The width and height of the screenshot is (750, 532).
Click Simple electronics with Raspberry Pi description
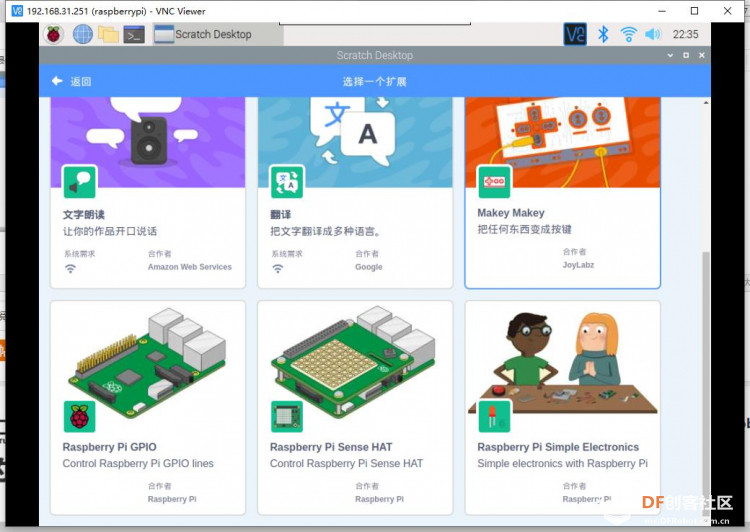click(x=562, y=463)
